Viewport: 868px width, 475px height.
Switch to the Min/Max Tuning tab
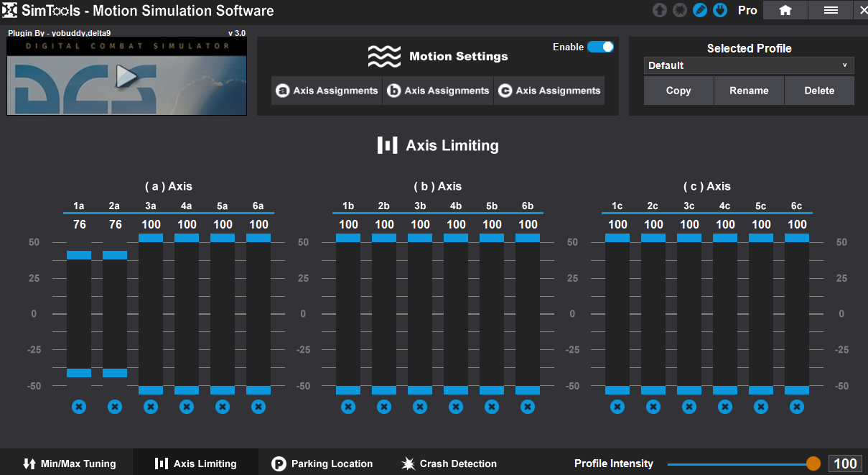(x=69, y=464)
